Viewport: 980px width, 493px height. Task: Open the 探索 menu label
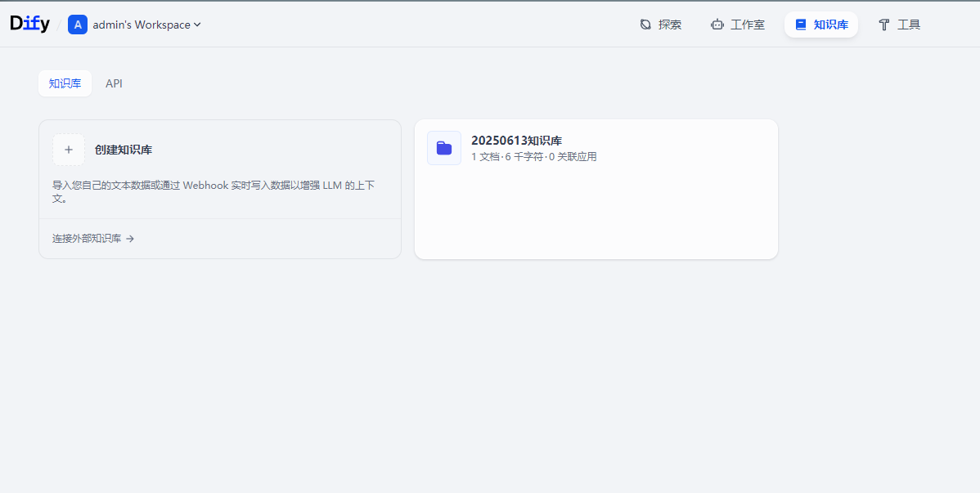(670, 25)
